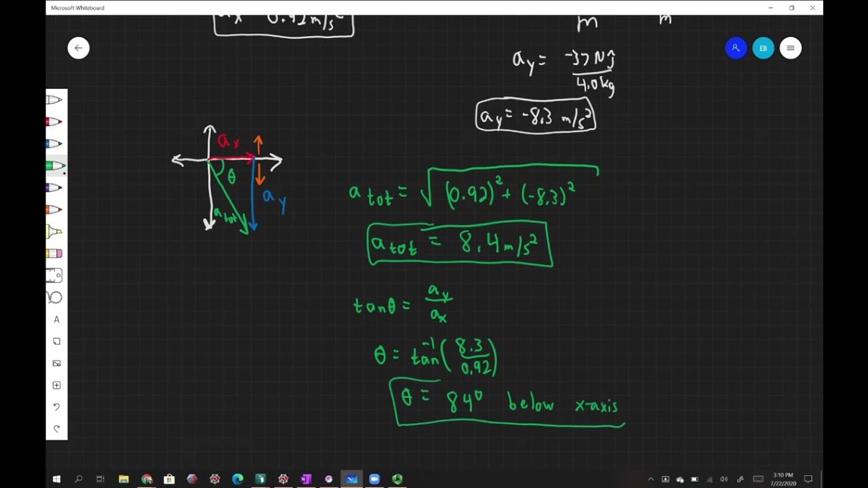Select the lasso selection tool

(x=56, y=298)
